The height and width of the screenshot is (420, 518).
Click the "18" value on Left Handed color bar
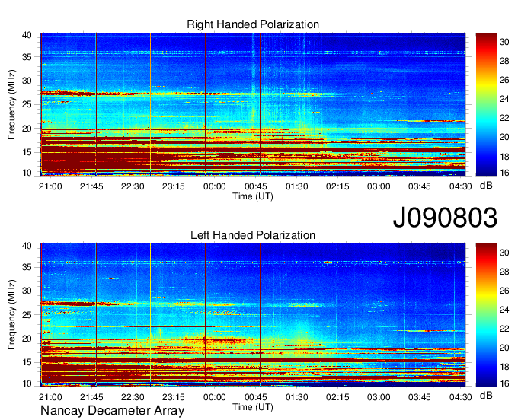pos(504,367)
